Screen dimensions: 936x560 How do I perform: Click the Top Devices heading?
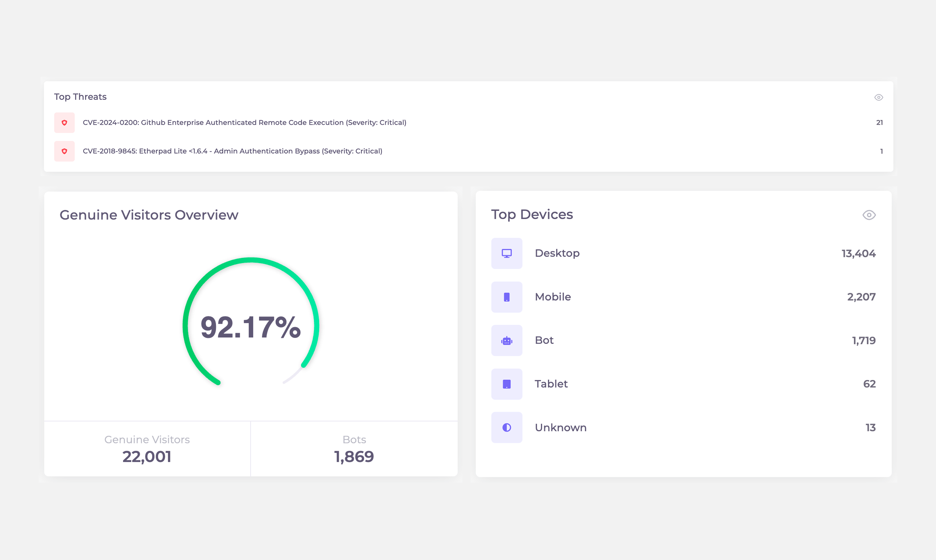(532, 214)
